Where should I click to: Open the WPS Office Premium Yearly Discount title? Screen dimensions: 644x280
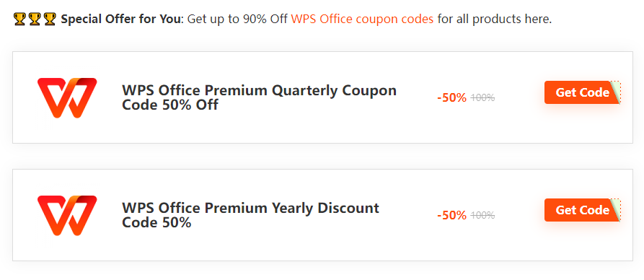pos(250,216)
